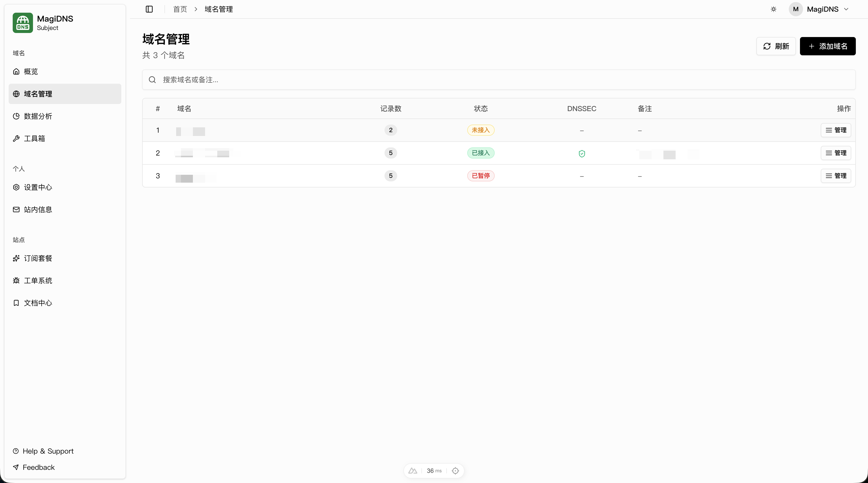
Task: Click the 工具箱 wrench icon
Action: pos(16,139)
